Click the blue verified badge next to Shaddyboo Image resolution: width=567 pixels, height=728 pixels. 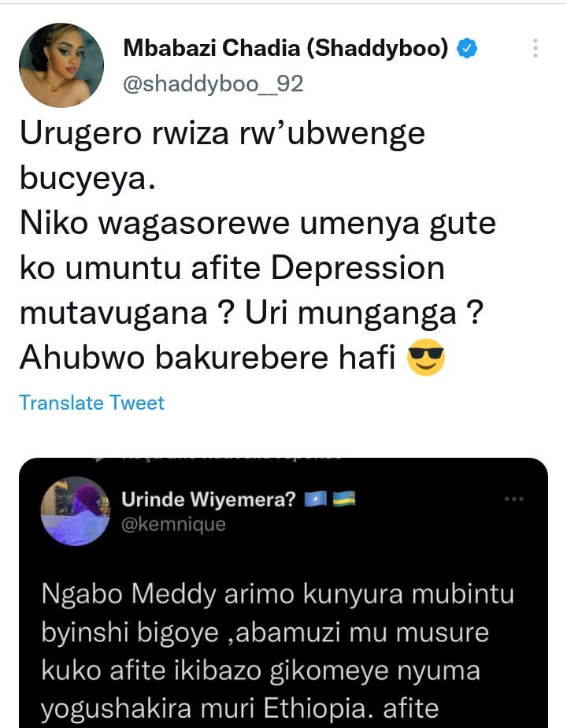pos(467,48)
